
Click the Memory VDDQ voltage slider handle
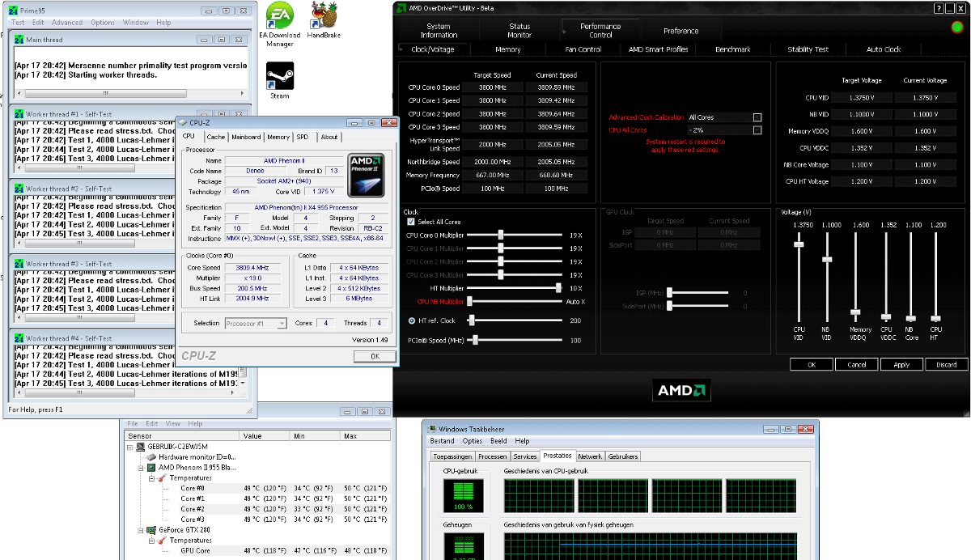(856, 312)
